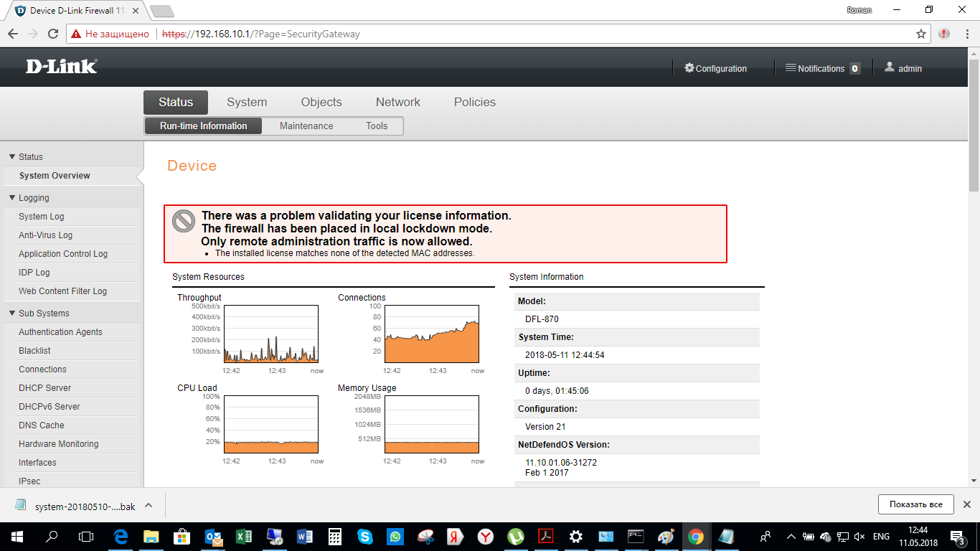Click the admin user icon
Image resolution: width=980 pixels, height=551 pixels.
890,67
